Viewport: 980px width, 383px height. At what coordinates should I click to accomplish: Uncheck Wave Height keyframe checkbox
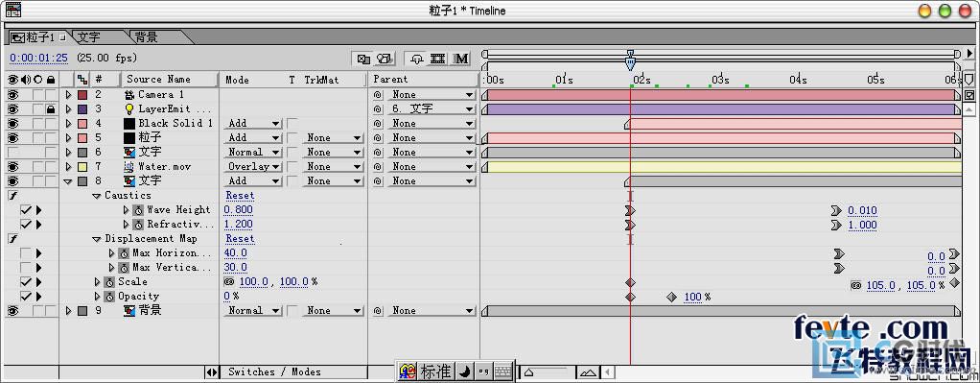pos(26,210)
